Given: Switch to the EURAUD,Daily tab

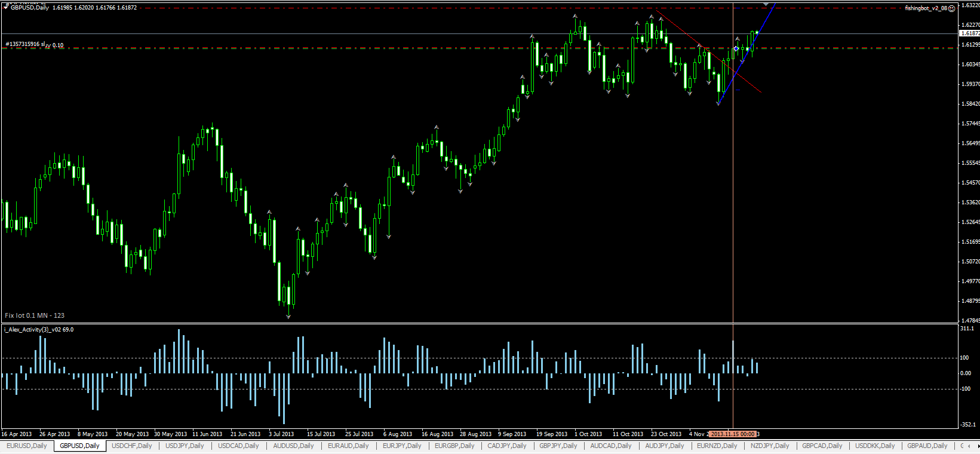Looking at the screenshot, I should (348, 446).
